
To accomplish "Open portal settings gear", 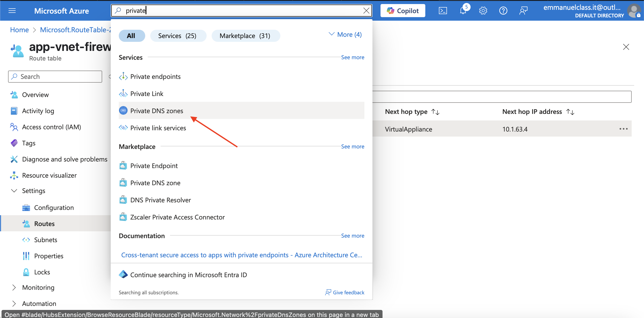I will click(483, 11).
